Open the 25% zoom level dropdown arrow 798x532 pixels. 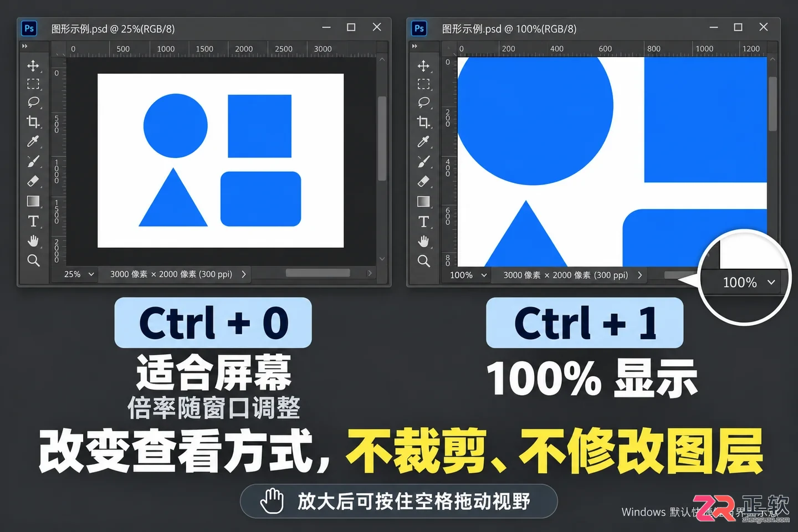coord(91,274)
